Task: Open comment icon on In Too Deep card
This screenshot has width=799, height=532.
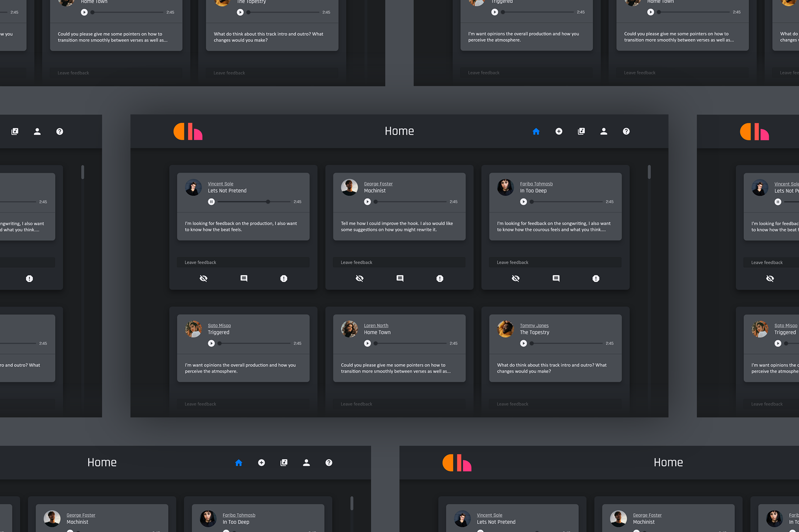Action: 556,278
